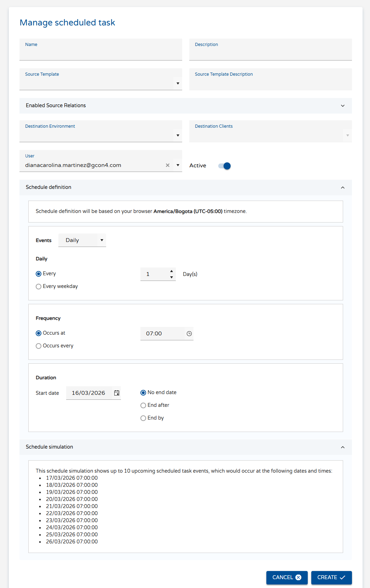Open the clock time picker
The width and height of the screenshot is (370, 588).
tap(189, 334)
